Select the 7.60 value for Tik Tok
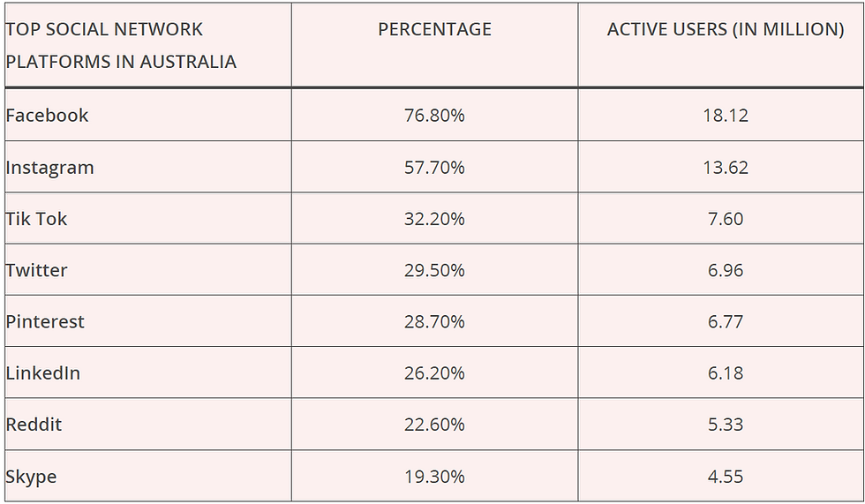The image size is (865, 504). click(x=726, y=219)
